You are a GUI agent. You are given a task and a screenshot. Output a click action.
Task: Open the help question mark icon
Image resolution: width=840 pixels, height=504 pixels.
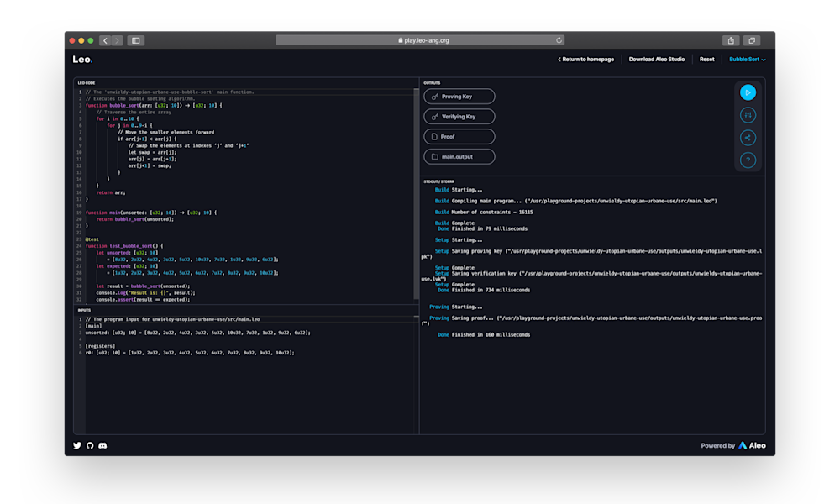coord(748,160)
